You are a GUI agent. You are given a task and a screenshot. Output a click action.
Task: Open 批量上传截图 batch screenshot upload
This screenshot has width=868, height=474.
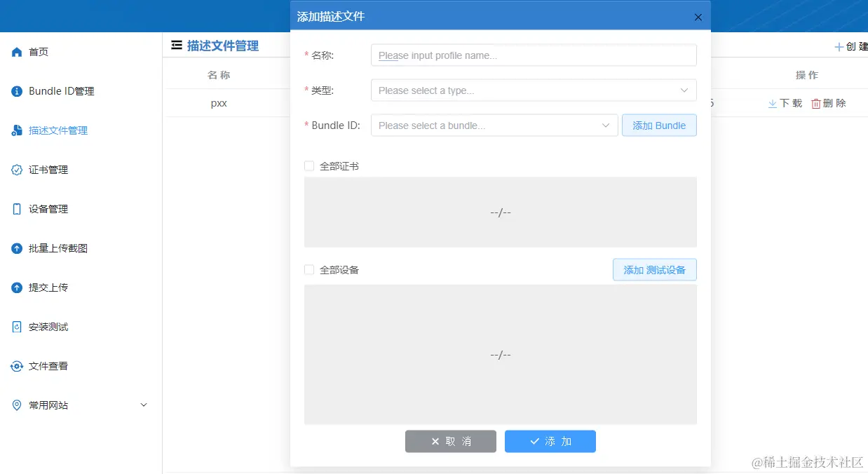(x=59, y=248)
